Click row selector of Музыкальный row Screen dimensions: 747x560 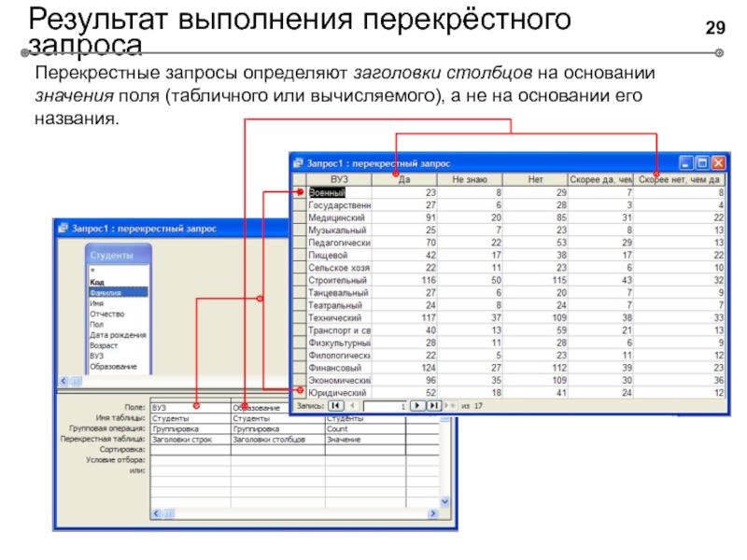point(299,230)
